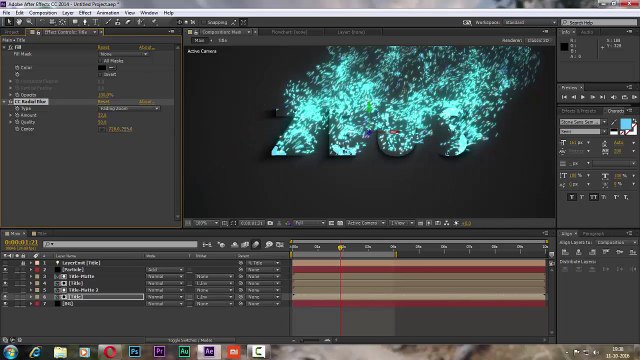Select the Zoom magnifier tool
Screen dimensions: 640x360
pos(29,22)
